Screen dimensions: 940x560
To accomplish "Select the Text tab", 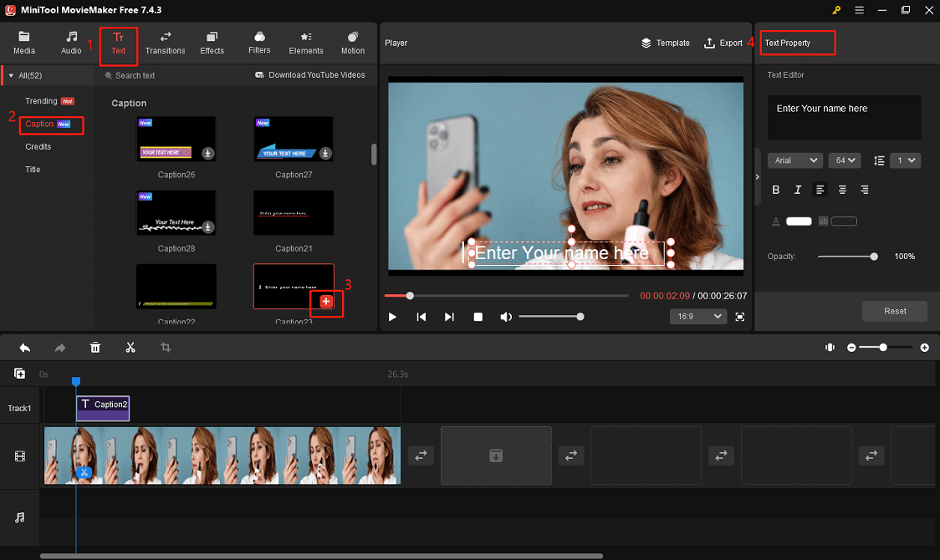I will [118, 43].
